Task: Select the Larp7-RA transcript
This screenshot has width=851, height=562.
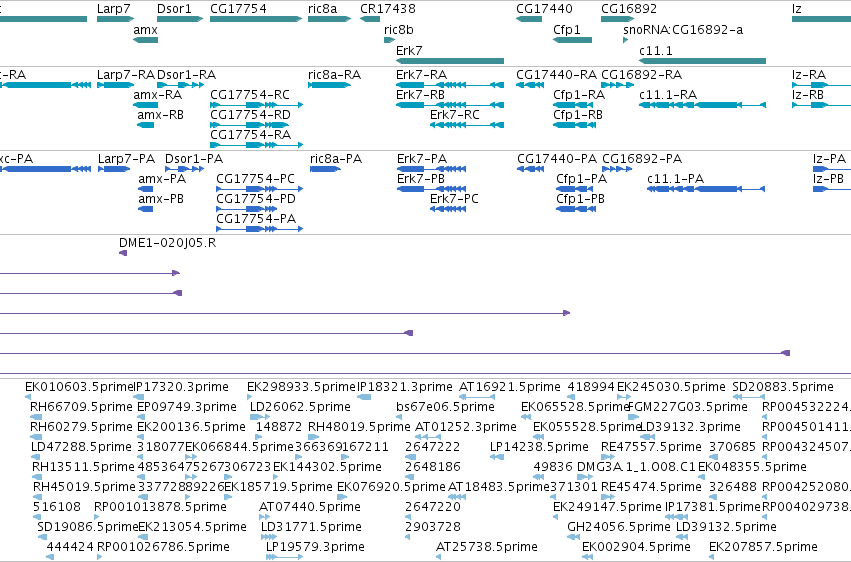Action: tap(116, 85)
